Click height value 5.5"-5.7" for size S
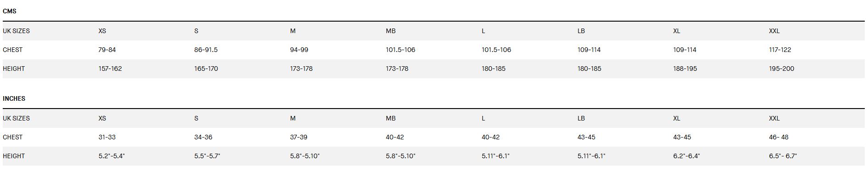Viewport: 868px width, 178px height. coord(207,156)
